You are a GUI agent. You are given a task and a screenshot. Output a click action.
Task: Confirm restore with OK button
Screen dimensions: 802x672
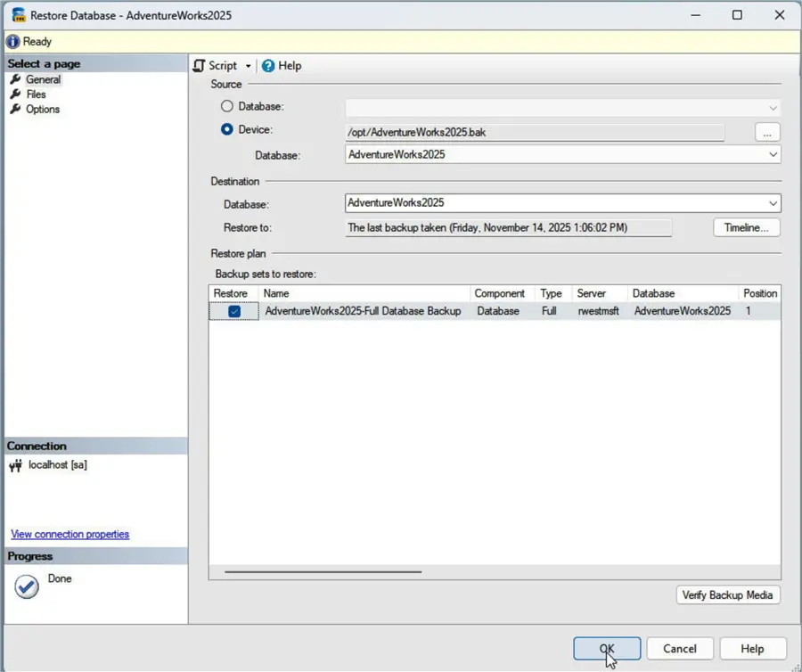(607, 649)
